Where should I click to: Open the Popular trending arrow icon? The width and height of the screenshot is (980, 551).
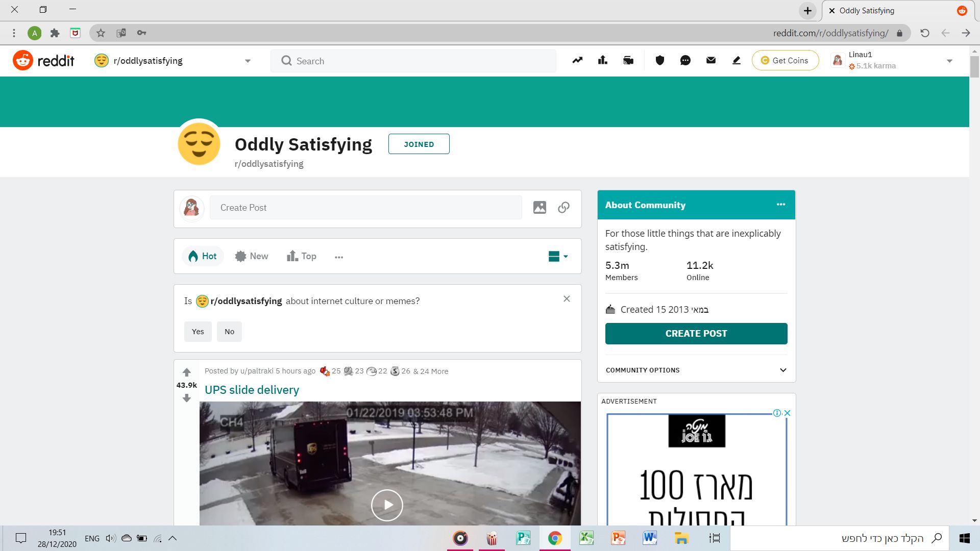coord(577,60)
